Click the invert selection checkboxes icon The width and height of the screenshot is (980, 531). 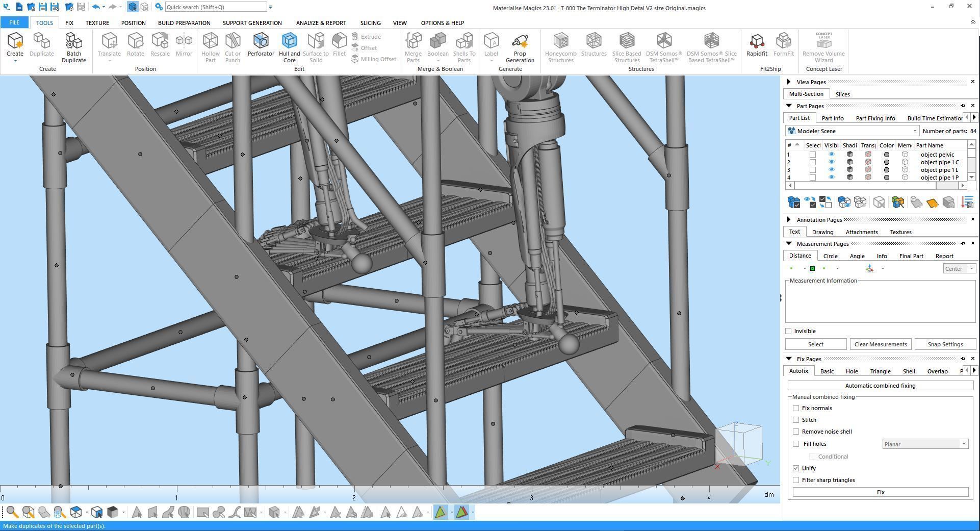click(826, 203)
